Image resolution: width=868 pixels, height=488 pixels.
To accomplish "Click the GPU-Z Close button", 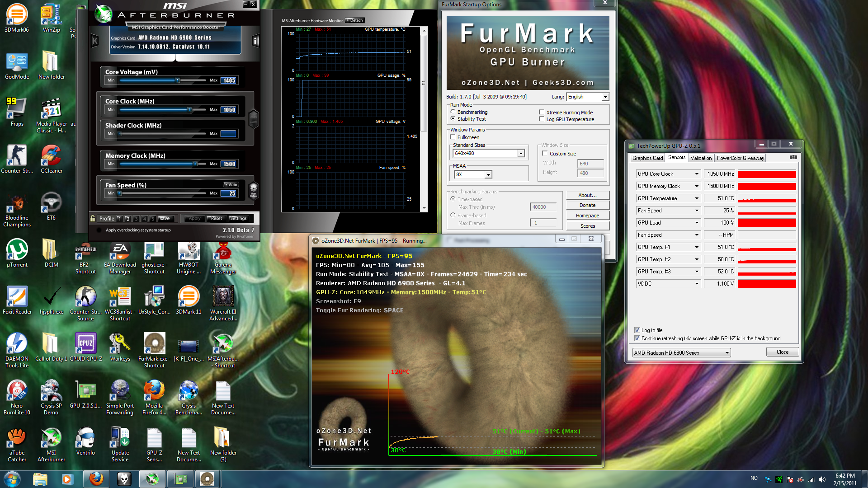I will coord(782,352).
